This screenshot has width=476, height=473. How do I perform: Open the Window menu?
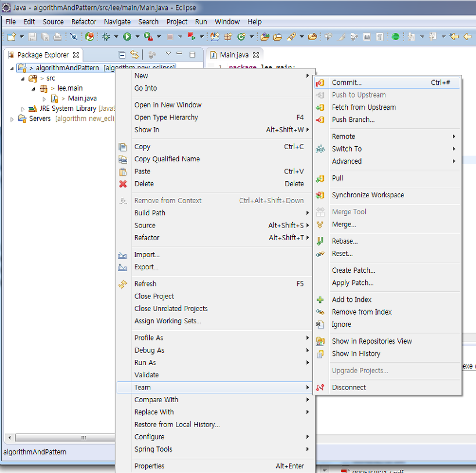227,22
